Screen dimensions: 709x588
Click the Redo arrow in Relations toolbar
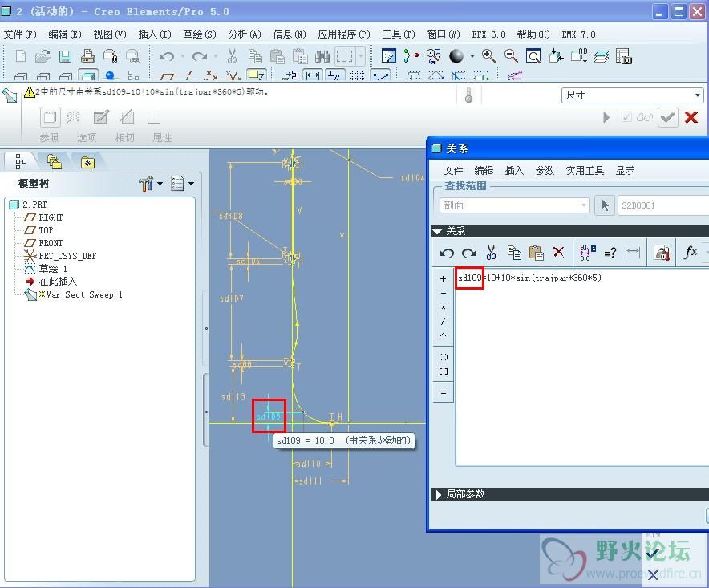tap(469, 253)
